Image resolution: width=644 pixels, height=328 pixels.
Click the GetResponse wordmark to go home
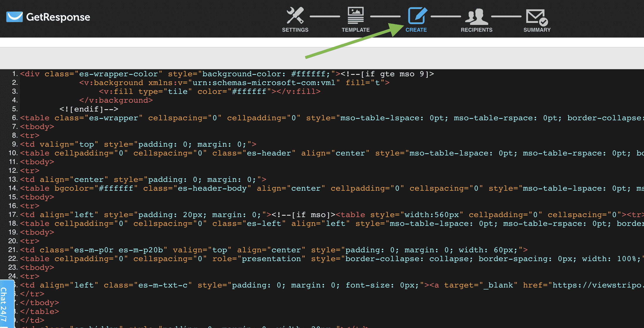click(x=58, y=17)
